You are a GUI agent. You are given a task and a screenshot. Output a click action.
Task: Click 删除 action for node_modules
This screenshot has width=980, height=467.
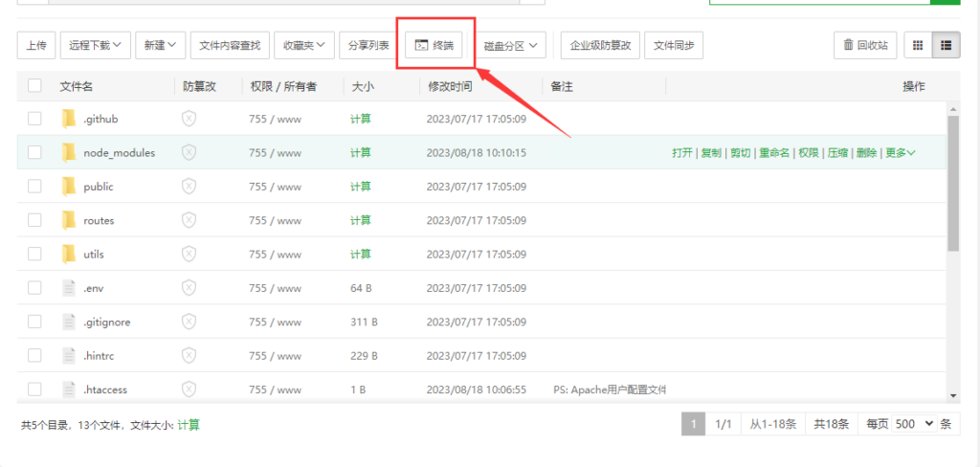pyautogui.click(x=867, y=152)
